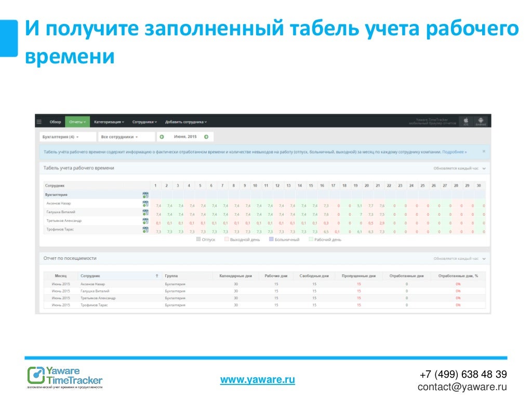Viewport: 532px width, 399px height.
Task: Open Добавить сотрудника menu
Action: coord(186,122)
